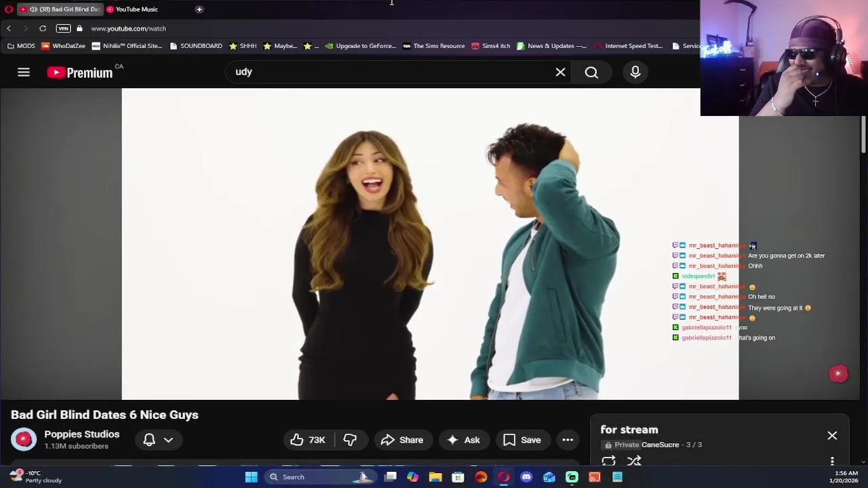The image size is (868, 488).
Task: Open the Poppies Studios channel avatar
Action: pyautogui.click(x=24, y=440)
